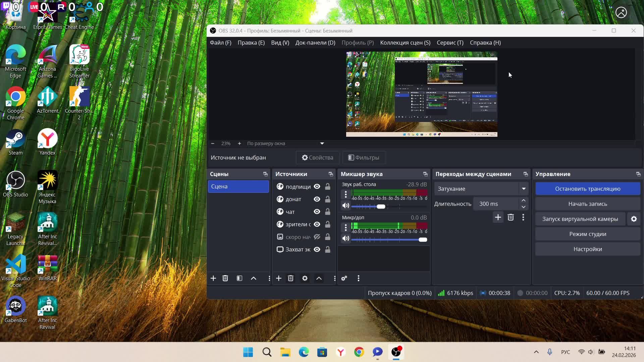Click Остановить трансляцию button
The width and height of the screenshot is (644, 362).
pyautogui.click(x=587, y=189)
